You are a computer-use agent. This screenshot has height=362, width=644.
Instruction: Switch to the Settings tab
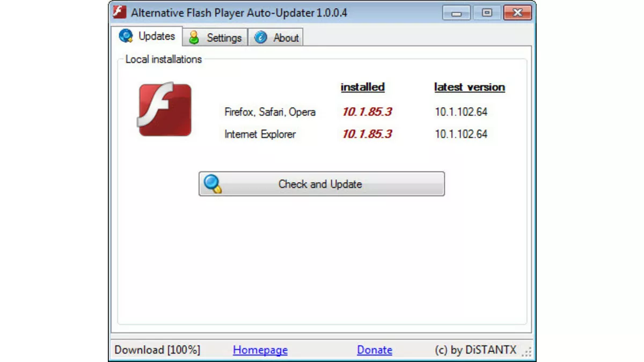click(223, 38)
